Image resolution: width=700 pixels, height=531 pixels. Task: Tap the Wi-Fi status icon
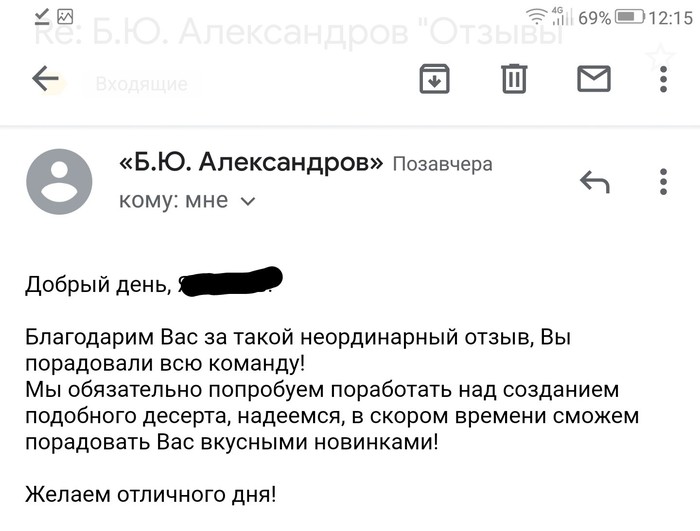click(537, 16)
